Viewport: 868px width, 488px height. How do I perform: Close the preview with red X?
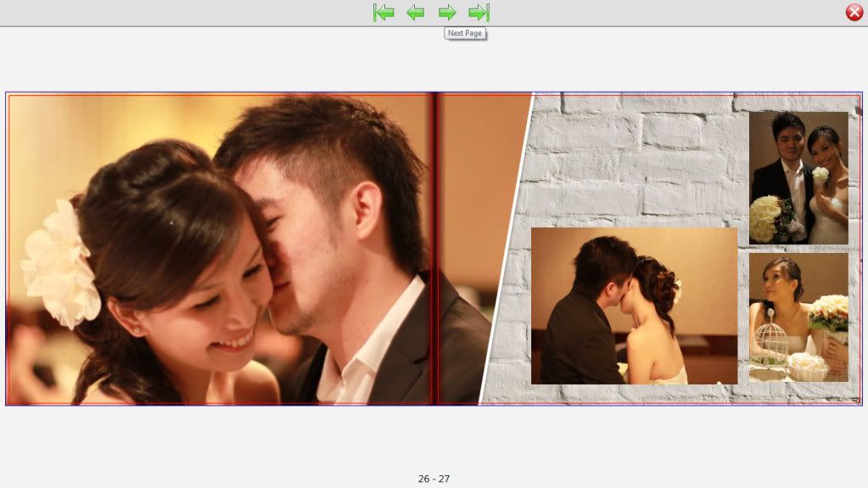click(x=854, y=12)
